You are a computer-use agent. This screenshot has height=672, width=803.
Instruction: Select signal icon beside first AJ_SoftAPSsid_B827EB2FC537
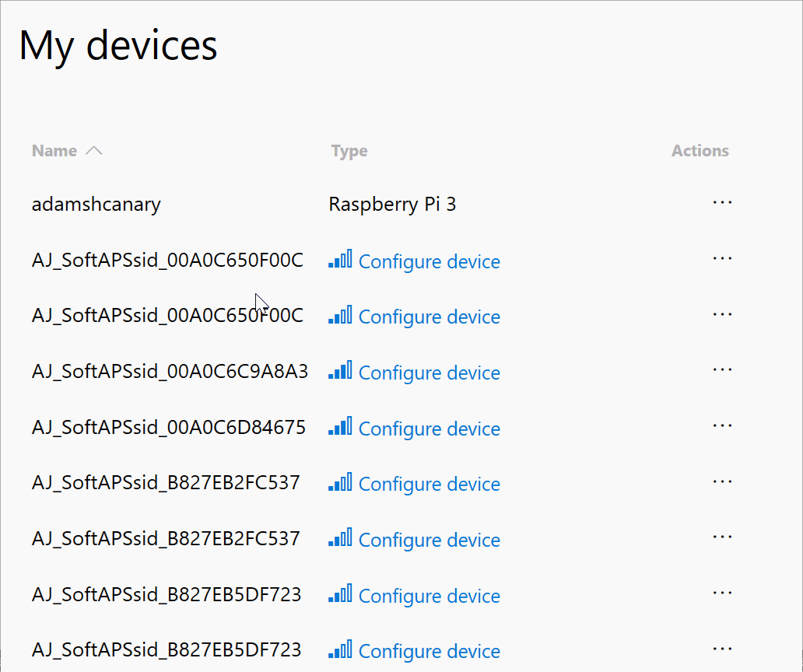(x=339, y=482)
